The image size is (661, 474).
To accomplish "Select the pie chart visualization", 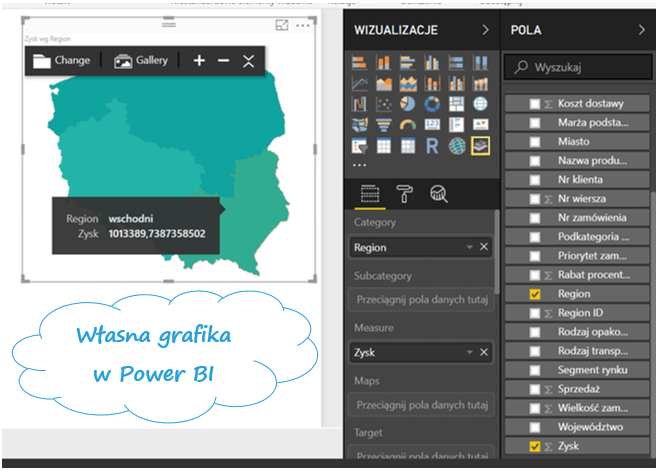I will [x=408, y=104].
